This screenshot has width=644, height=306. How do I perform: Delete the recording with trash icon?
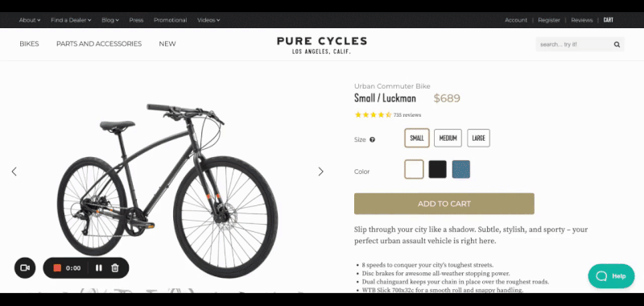point(115,268)
